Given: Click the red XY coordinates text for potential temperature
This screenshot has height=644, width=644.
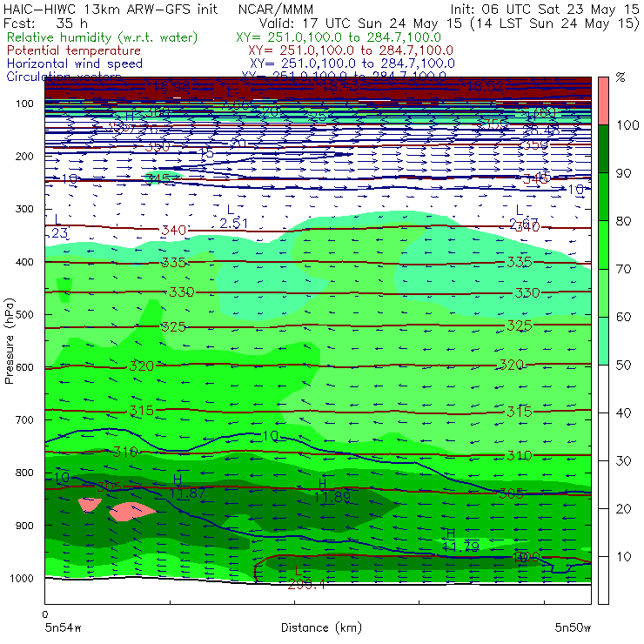Looking at the screenshot, I should click(x=351, y=50).
